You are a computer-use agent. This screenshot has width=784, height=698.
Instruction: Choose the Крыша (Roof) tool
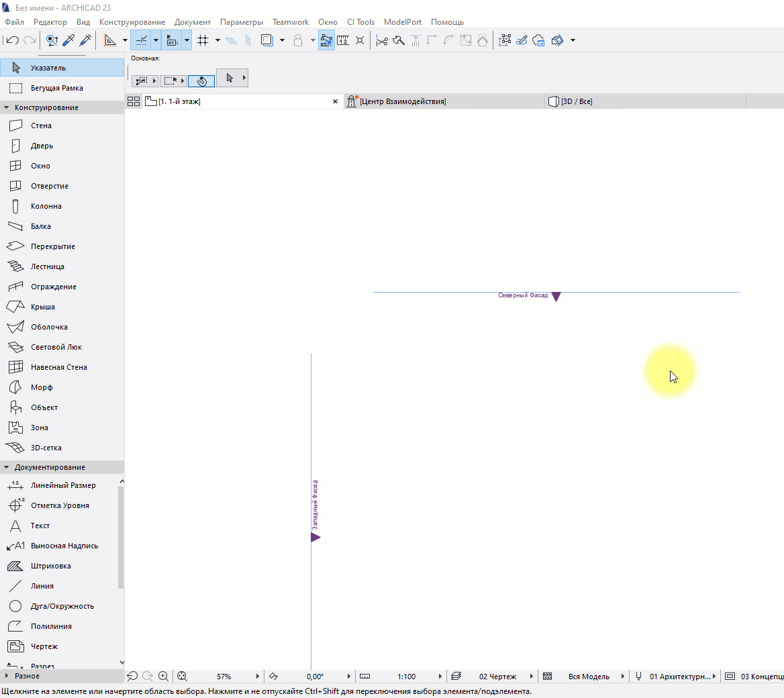pyautogui.click(x=42, y=307)
